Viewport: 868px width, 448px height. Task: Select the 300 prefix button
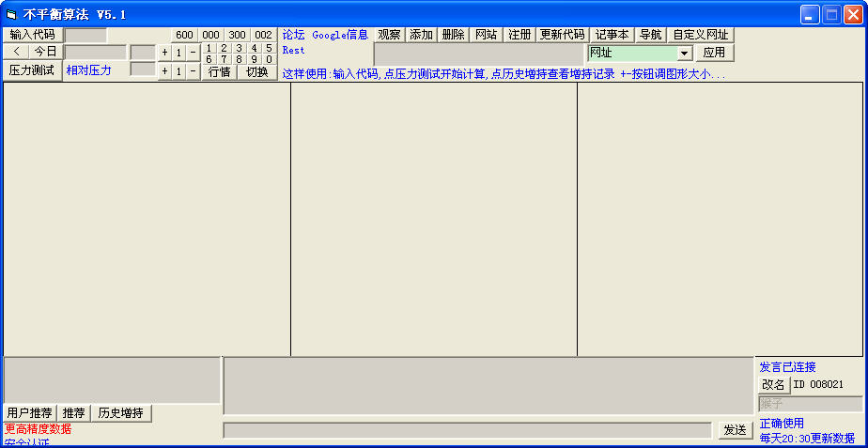click(237, 35)
